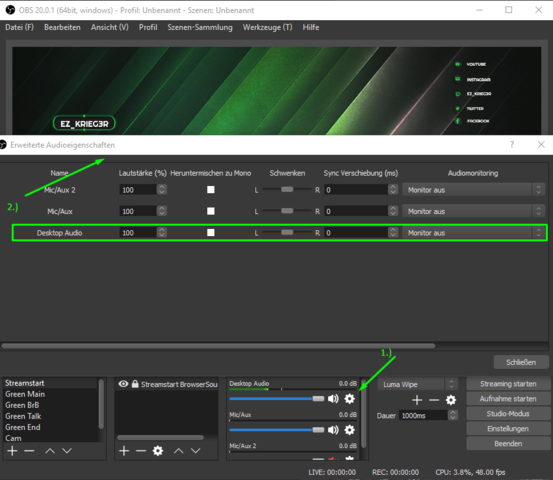Click Desktop Audio pan balance slider

[287, 233]
